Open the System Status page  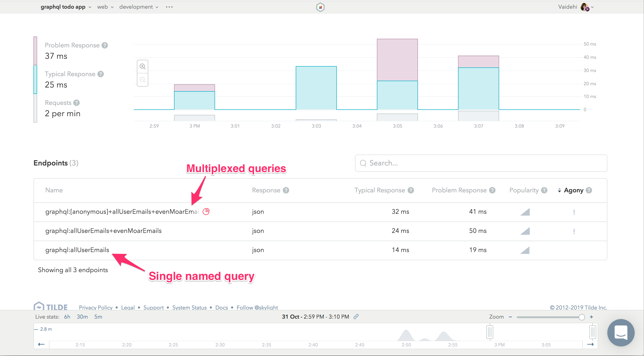pyautogui.click(x=189, y=307)
